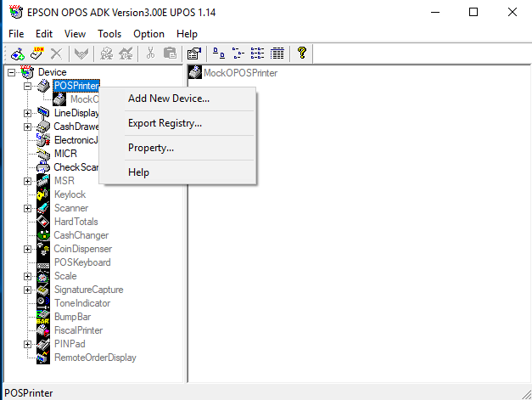
Task: Select MockOPOSPrinter text in right pane
Action: (241, 73)
